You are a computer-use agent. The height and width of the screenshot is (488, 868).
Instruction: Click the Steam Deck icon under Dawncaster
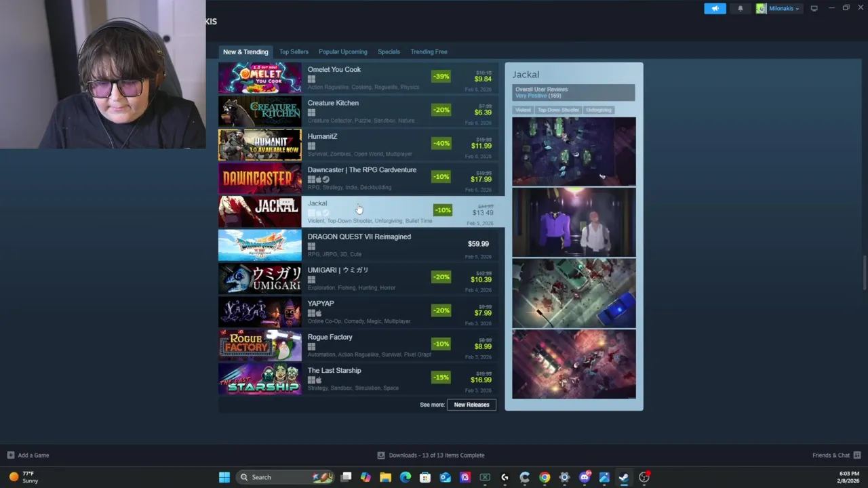pos(326,180)
